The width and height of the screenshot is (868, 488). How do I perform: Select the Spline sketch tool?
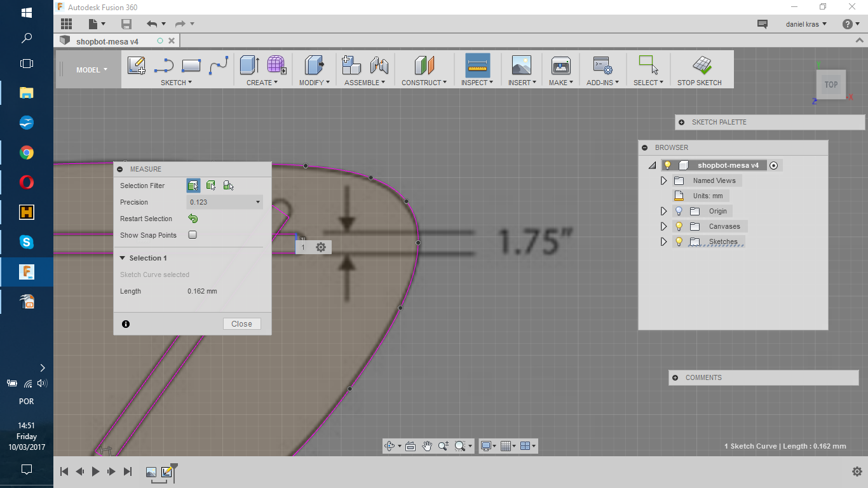(x=219, y=65)
